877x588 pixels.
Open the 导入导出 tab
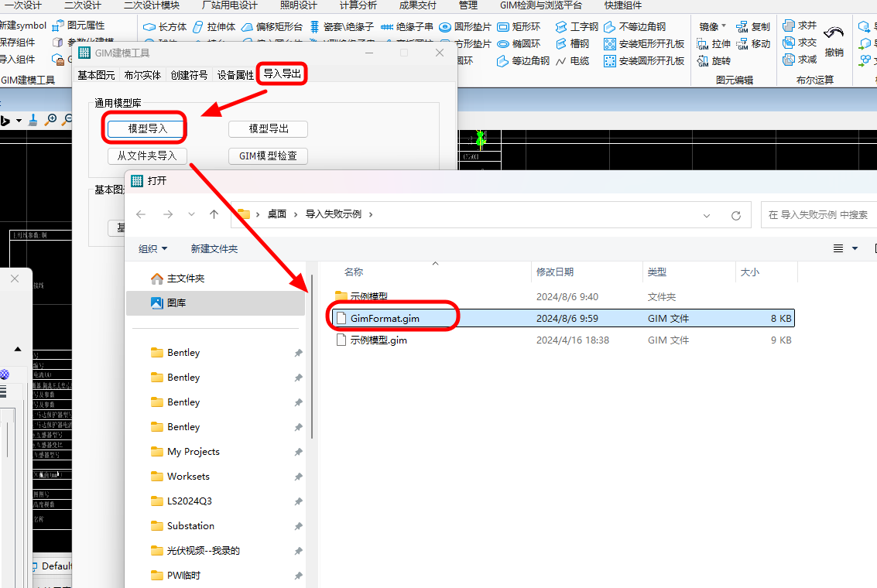click(x=282, y=73)
